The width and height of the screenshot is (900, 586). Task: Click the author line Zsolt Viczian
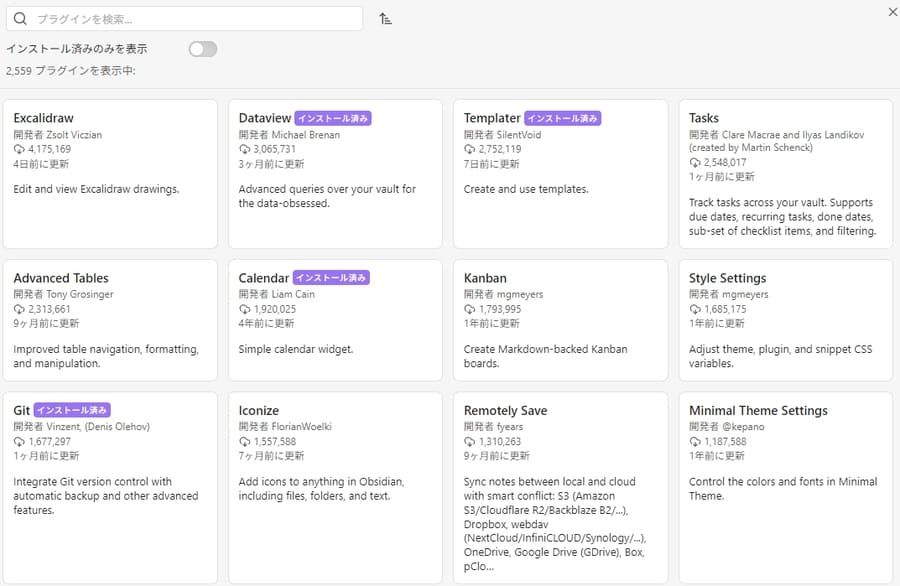[57, 135]
